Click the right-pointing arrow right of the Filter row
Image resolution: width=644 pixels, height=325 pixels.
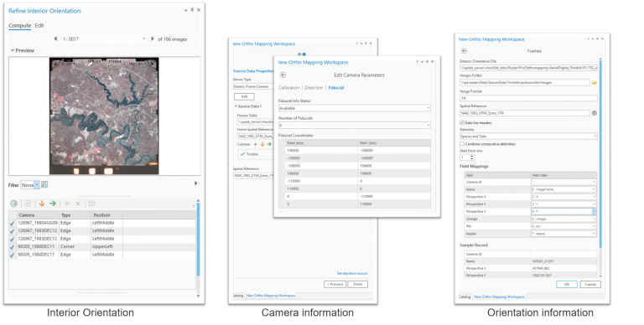click(196, 183)
